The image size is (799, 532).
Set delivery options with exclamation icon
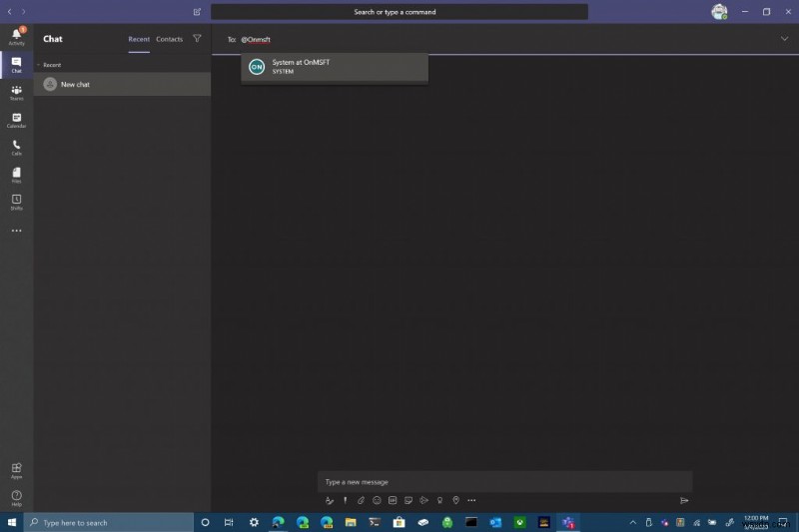[345, 500]
